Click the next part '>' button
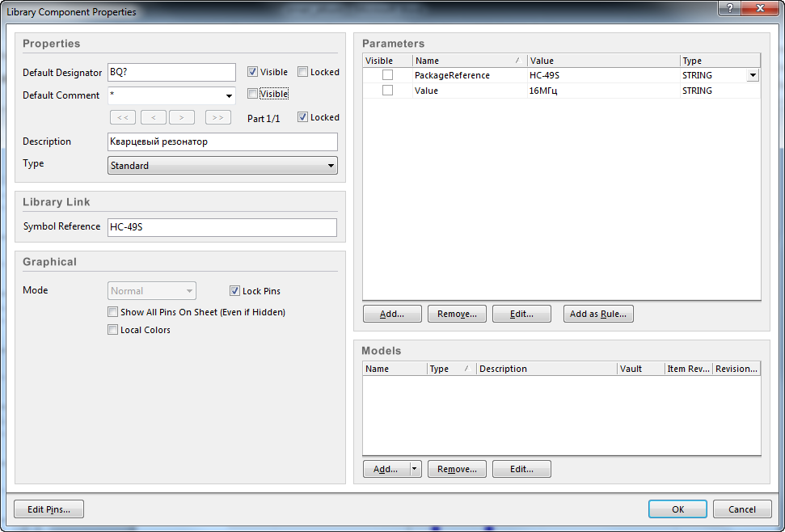Image resolution: width=785 pixels, height=532 pixels. click(x=182, y=117)
